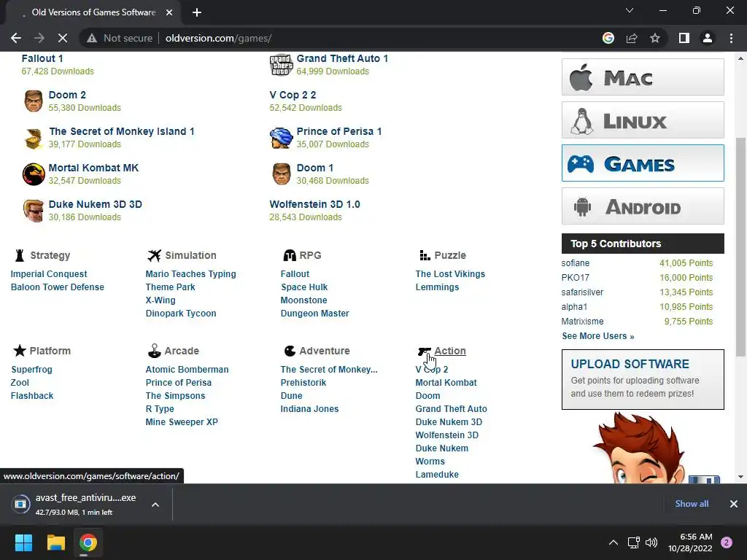
Task: Bookmark this page with the star
Action: point(655,38)
